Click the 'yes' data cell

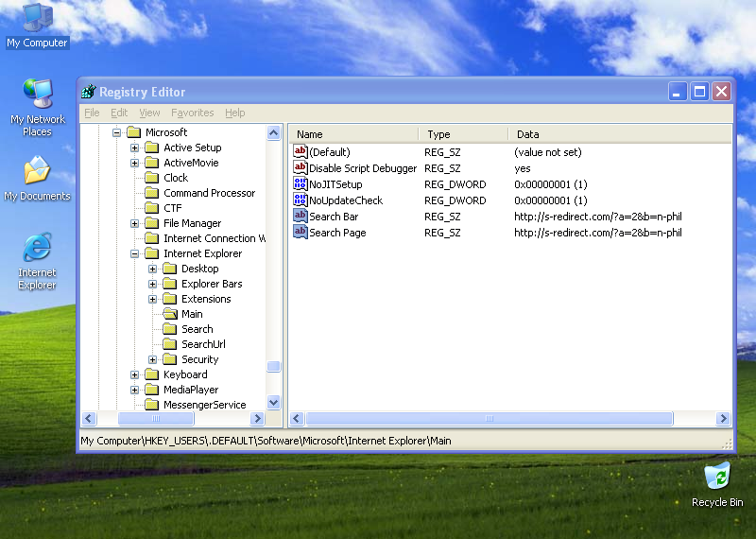coord(523,168)
